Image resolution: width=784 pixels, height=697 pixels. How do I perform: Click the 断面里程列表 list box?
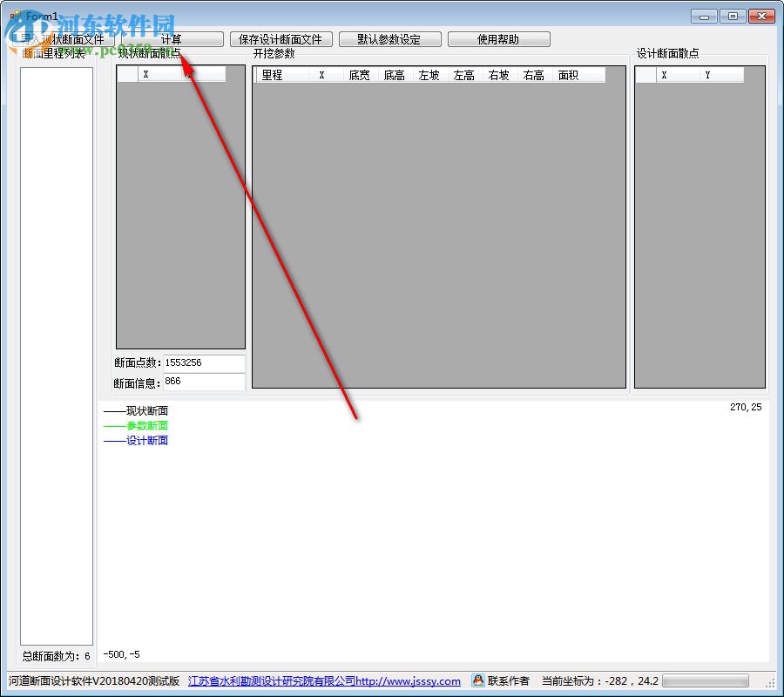pos(57,356)
